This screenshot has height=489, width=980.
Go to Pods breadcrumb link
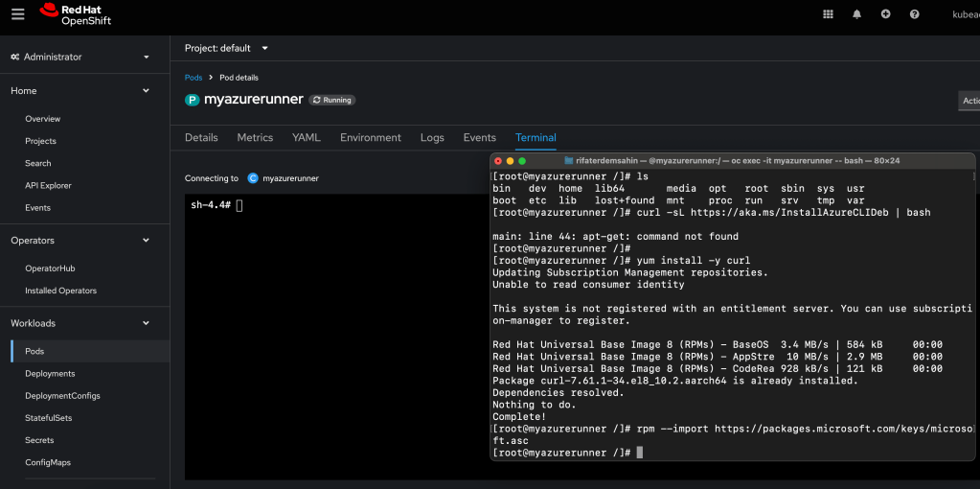194,78
